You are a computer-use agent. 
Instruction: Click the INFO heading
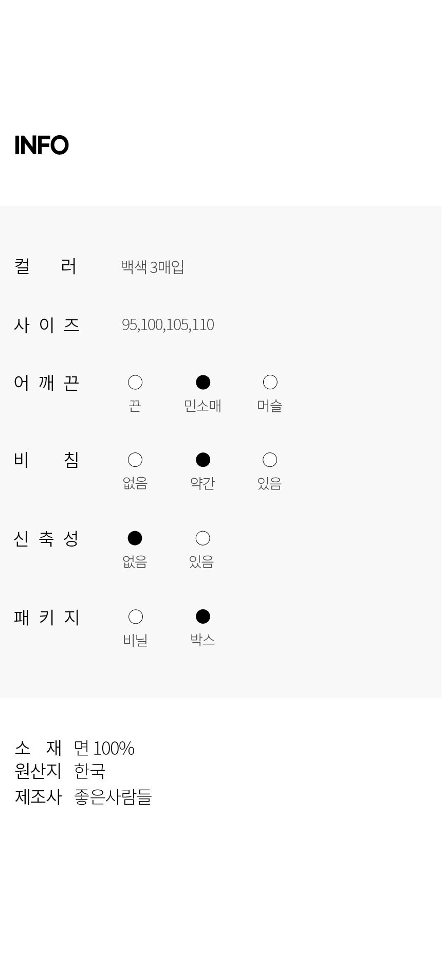coord(42,145)
